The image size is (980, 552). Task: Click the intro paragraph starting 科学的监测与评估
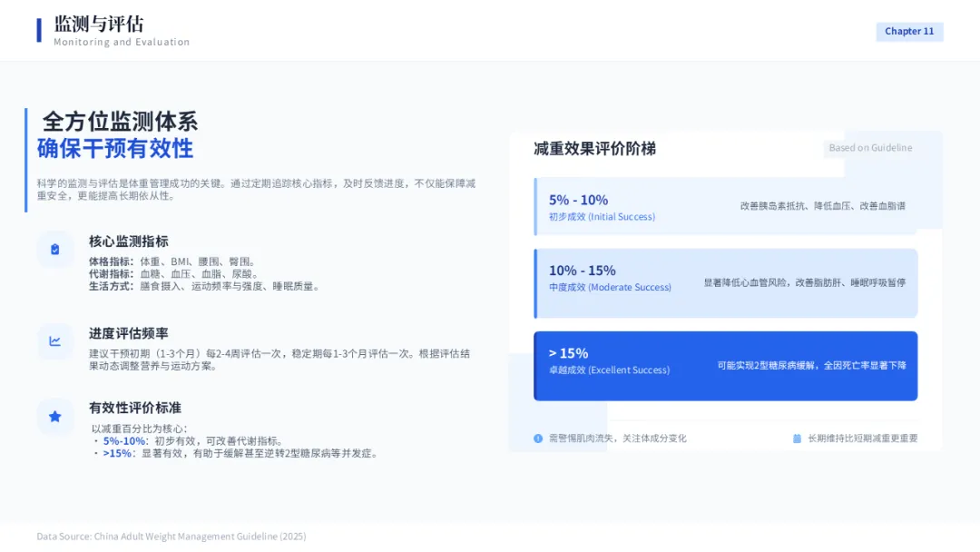click(x=256, y=190)
